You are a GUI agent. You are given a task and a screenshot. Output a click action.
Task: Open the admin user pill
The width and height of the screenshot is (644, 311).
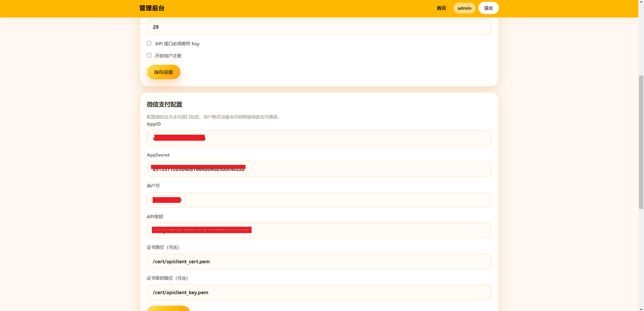point(464,8)
